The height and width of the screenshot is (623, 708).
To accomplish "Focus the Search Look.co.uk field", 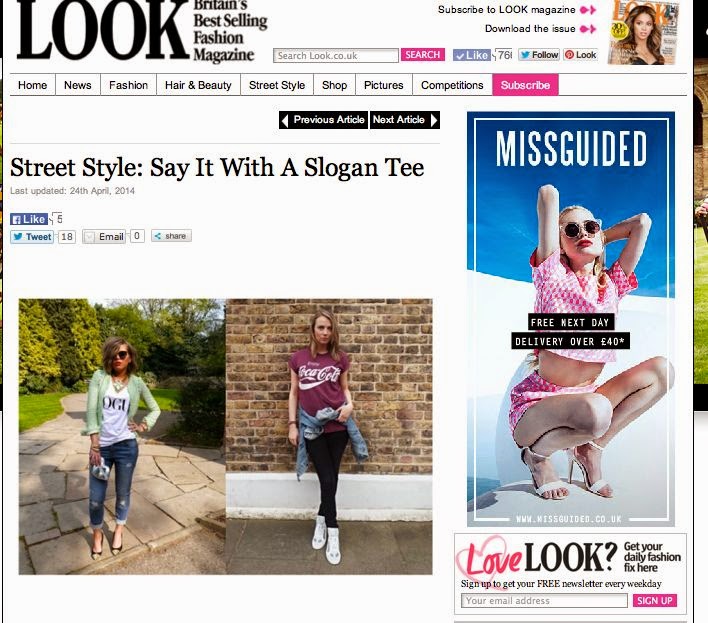I will click(336, 56).
